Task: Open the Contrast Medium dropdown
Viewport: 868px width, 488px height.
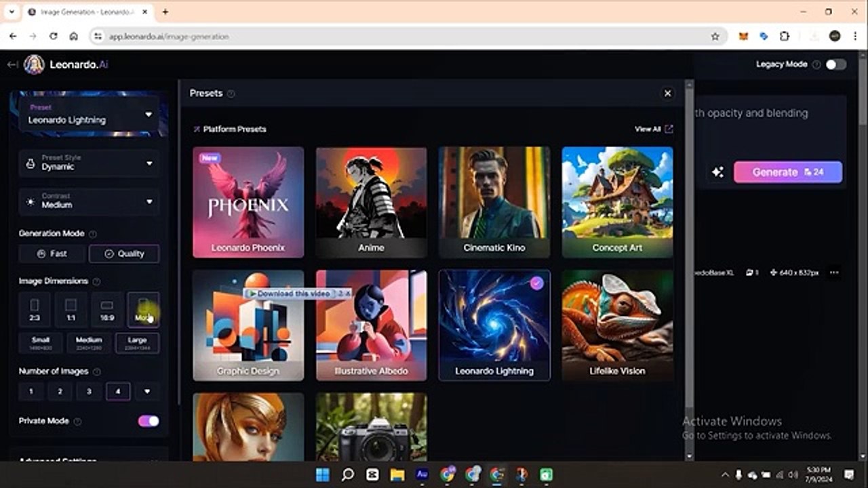Action: (90, 201)
